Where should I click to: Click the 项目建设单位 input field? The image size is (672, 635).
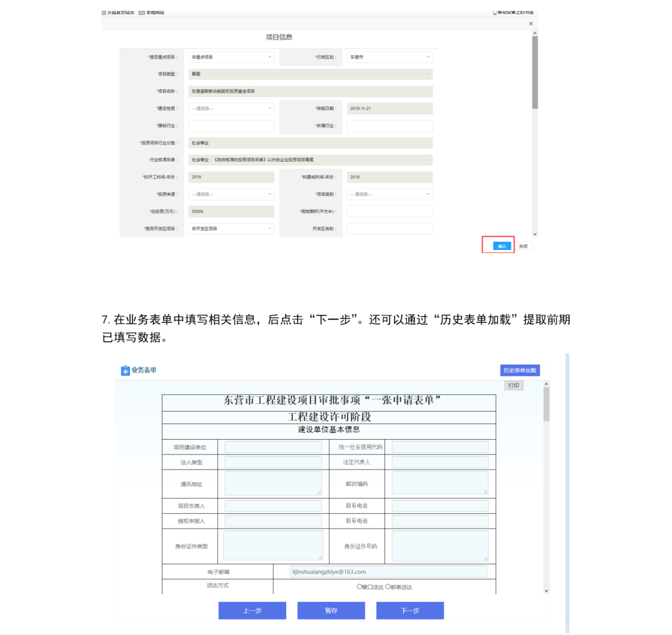point(273,447)
